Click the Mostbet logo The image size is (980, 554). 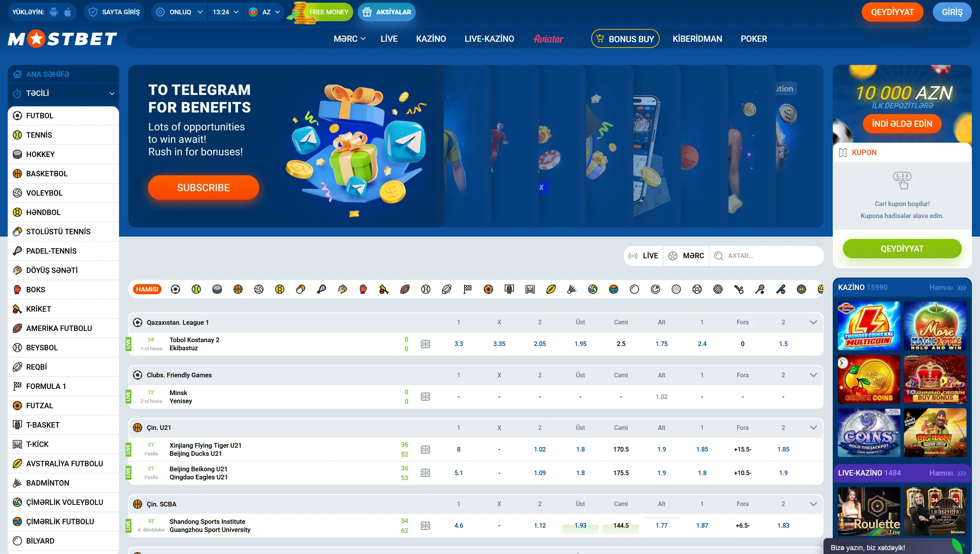pyautogui.click(x=62, y=39)
